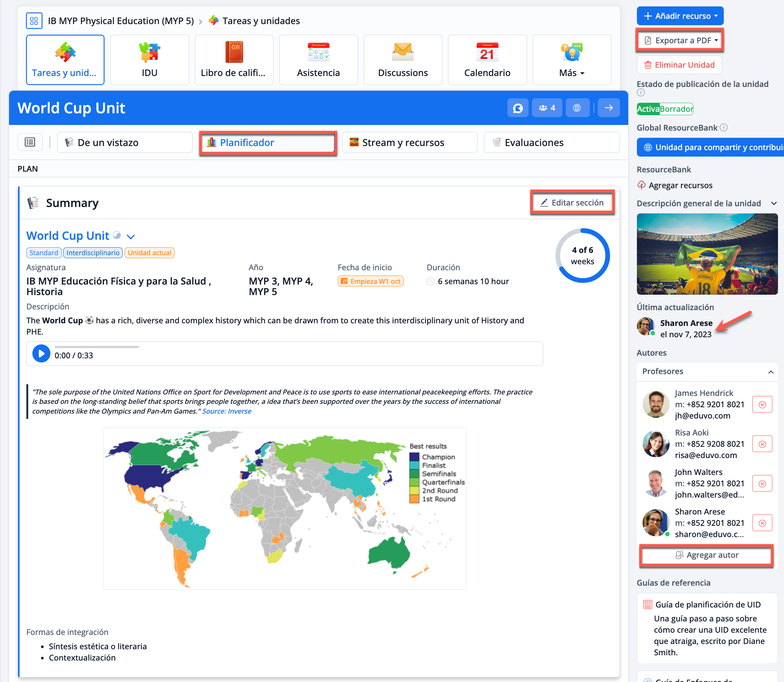Click info icon next to Global ResourceBank
Viewport: 784px width, 682px height.
click(x=724, y=128)
